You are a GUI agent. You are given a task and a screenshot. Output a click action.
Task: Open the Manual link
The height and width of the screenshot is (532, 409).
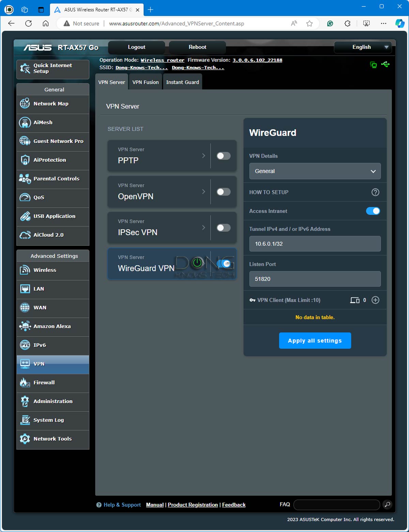pyautogui.click(x=155, y=505)
